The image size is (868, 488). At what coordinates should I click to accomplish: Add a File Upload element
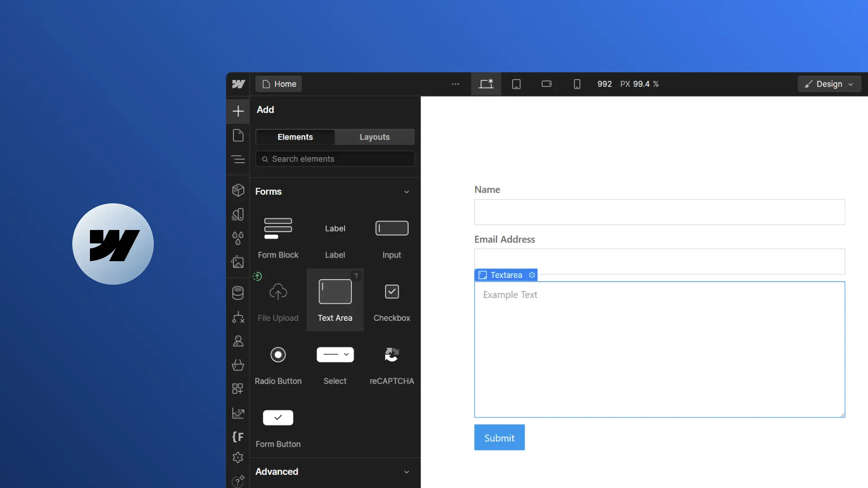278,300
